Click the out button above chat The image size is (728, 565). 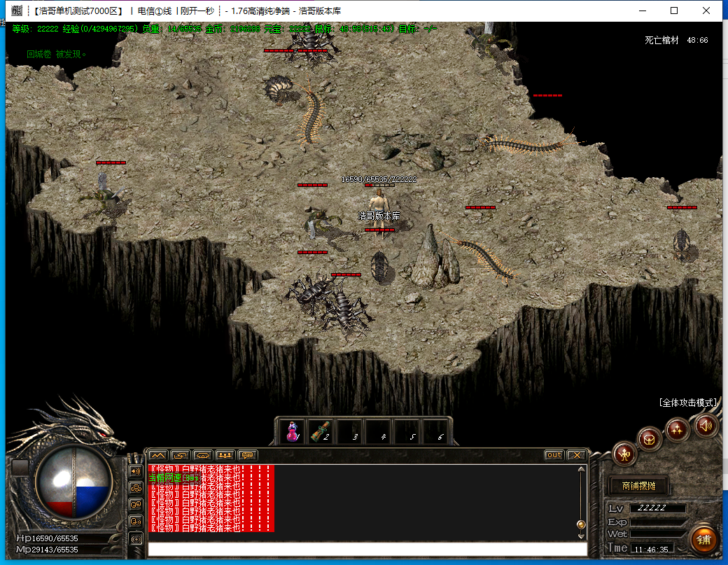554,455
